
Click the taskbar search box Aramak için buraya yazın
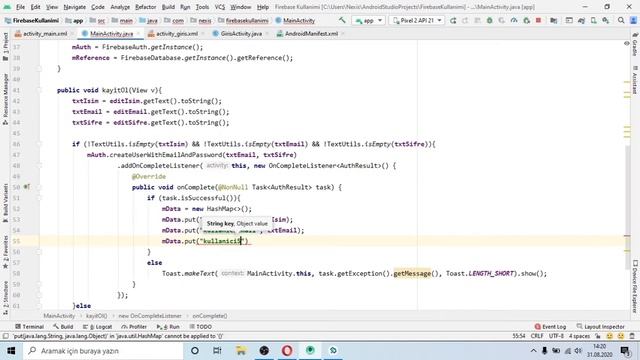pos(103,351)
